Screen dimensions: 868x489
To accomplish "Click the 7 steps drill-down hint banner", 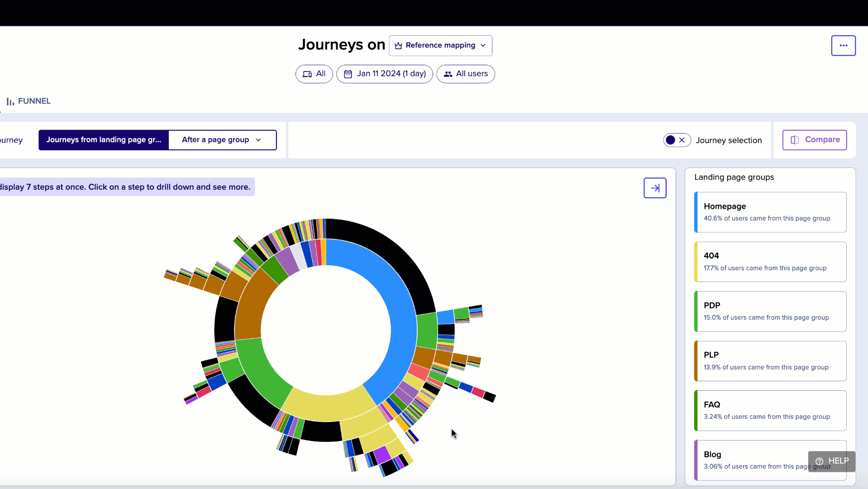I will (127, 187).
